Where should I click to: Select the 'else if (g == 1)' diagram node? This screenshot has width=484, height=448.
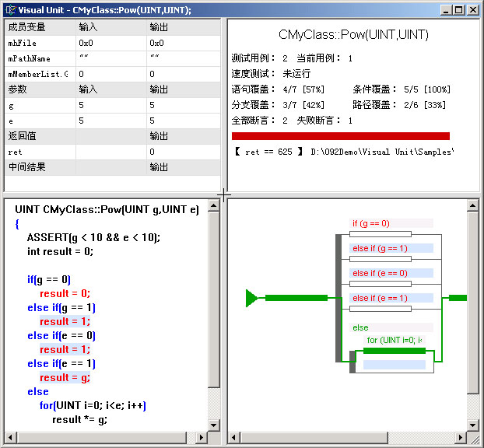[x=391, y=248]
